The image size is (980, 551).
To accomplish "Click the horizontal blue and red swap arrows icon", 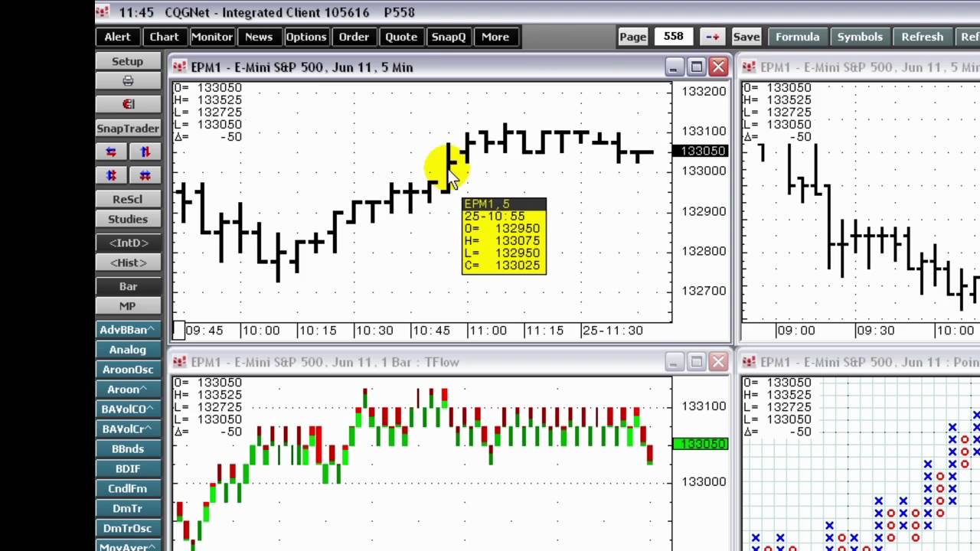I will [112, 152].
